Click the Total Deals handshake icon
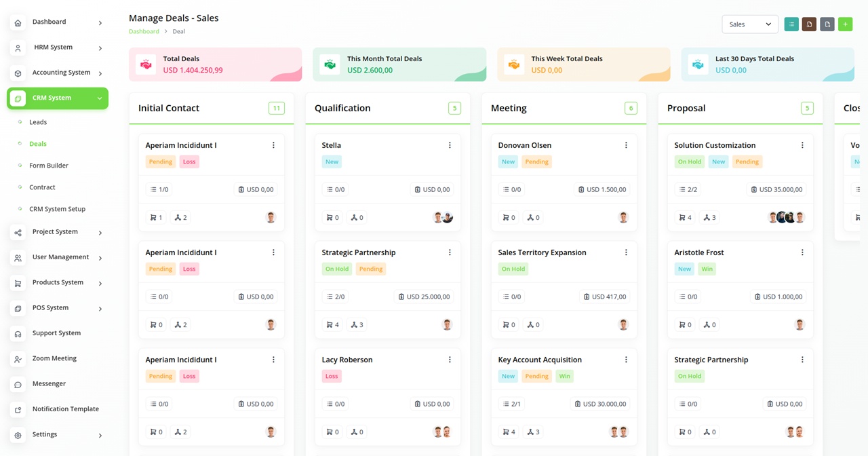The height and width of the screenshot is (456, 868). [x=146, y=64]
